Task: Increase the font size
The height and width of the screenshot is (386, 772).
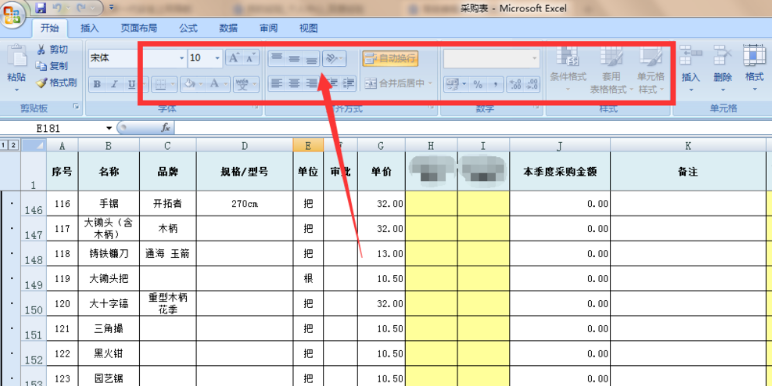Action: tap(233, 58)
